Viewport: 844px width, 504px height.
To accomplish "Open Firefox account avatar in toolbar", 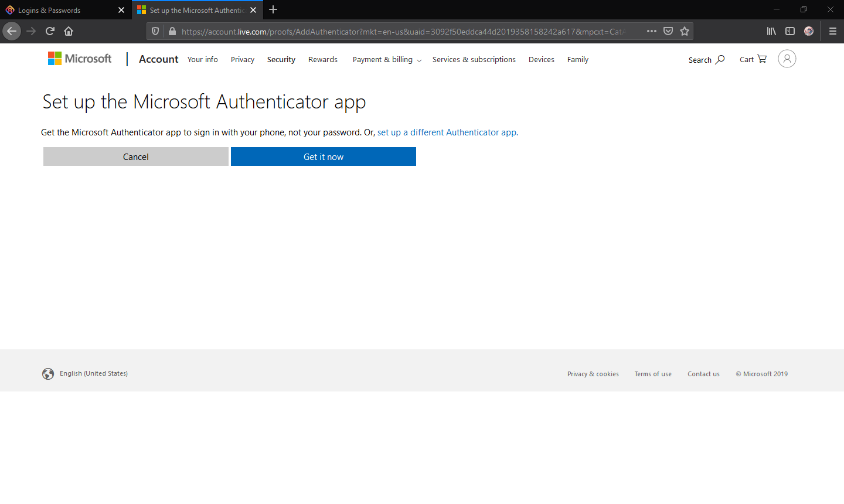I will 809,31.
